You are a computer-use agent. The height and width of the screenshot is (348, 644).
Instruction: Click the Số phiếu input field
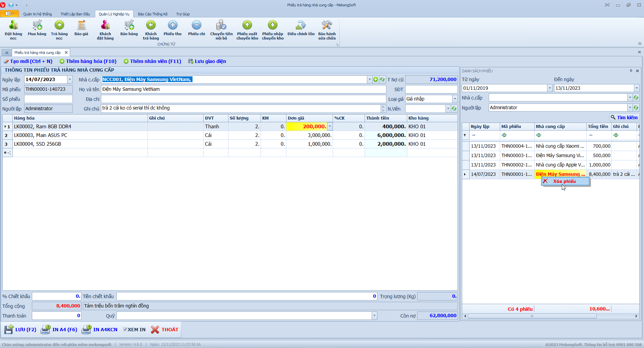tap(48, 99)
